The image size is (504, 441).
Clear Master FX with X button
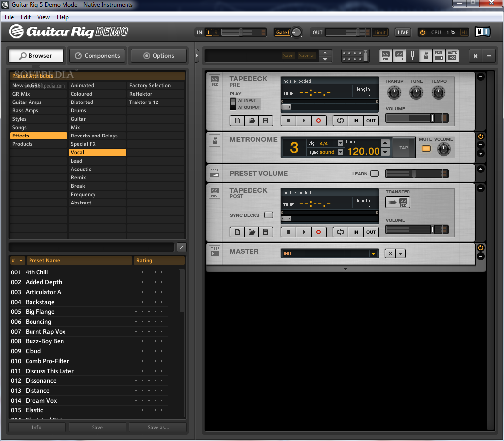click(x=390, y=253)
